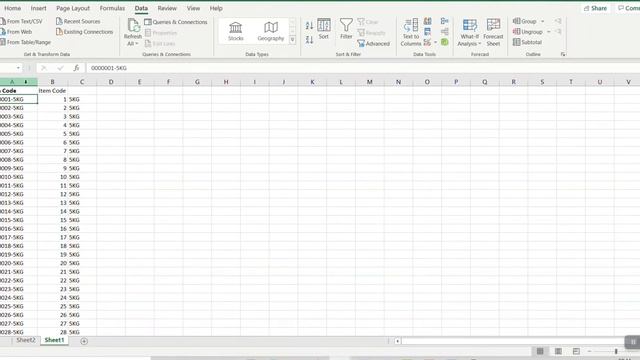The height and width of the screenshot is (360, 640).
Task: Open Queries & Connections pane
Action: click(176, 22)
